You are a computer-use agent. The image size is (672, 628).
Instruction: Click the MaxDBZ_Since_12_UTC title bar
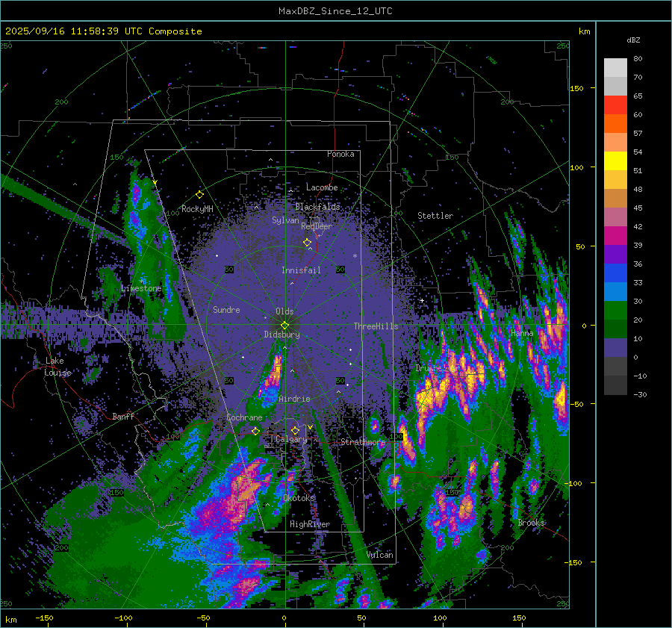(x=335, y=11)
